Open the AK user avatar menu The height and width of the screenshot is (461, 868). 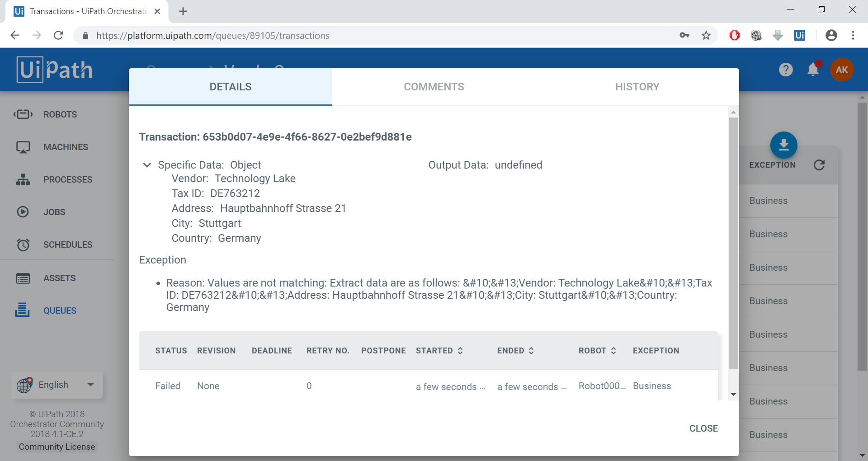[842, 70]
